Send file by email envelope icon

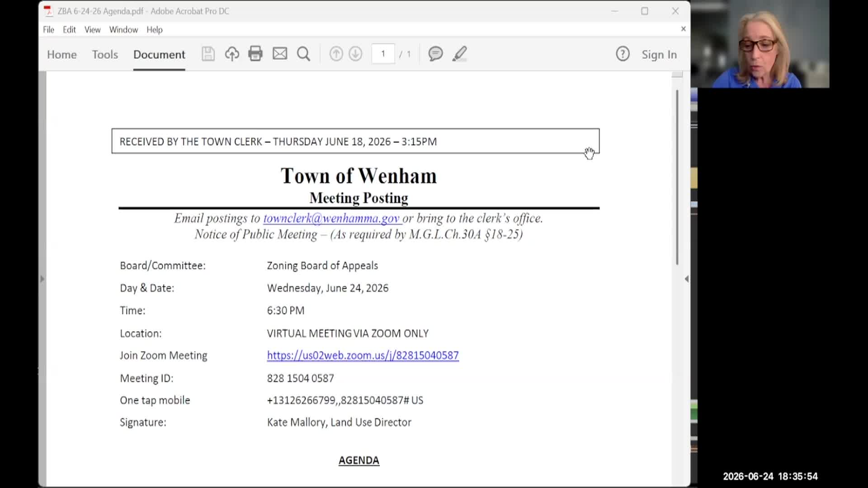(x=280, y=54)
